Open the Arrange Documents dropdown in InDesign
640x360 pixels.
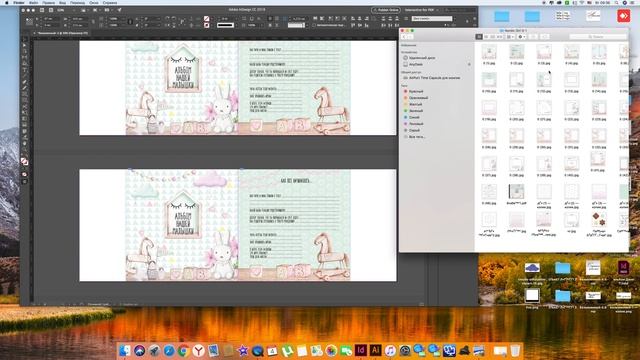click(108, 10)
